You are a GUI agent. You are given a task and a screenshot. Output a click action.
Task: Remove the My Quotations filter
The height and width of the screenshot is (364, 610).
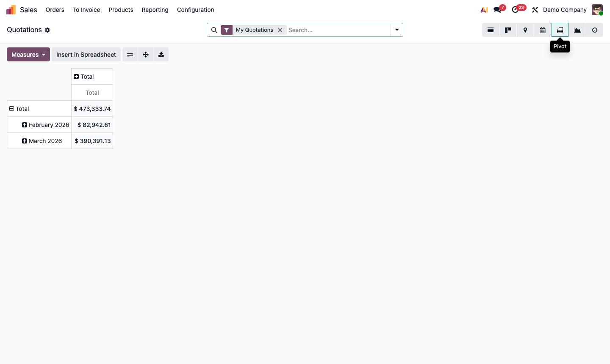click(280, 30)
